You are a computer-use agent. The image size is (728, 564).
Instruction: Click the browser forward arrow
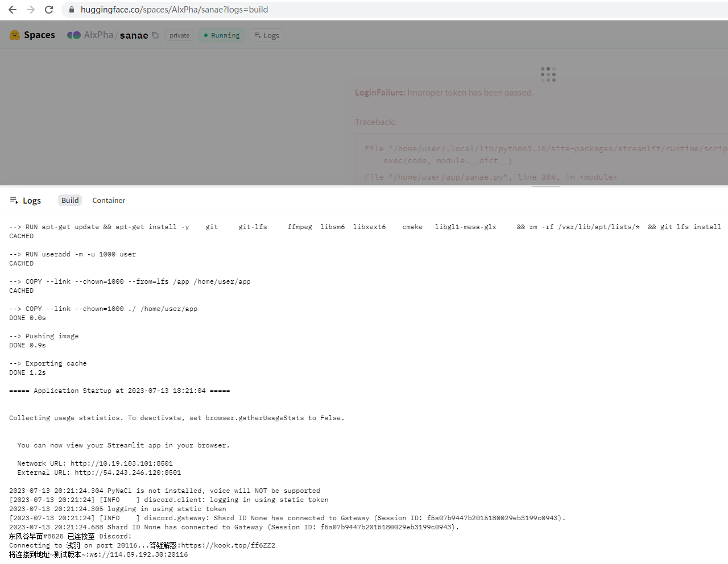pyautogui.click(x=30, y=9)
